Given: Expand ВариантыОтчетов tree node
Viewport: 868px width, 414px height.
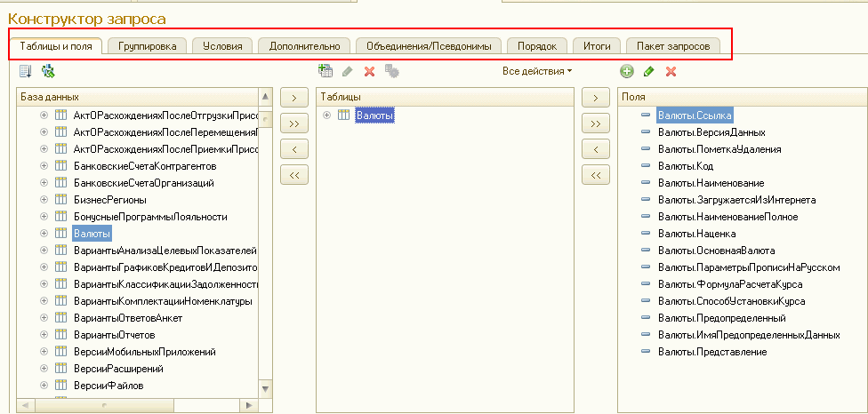Looking at the screenshot, I should click(44, 335).
